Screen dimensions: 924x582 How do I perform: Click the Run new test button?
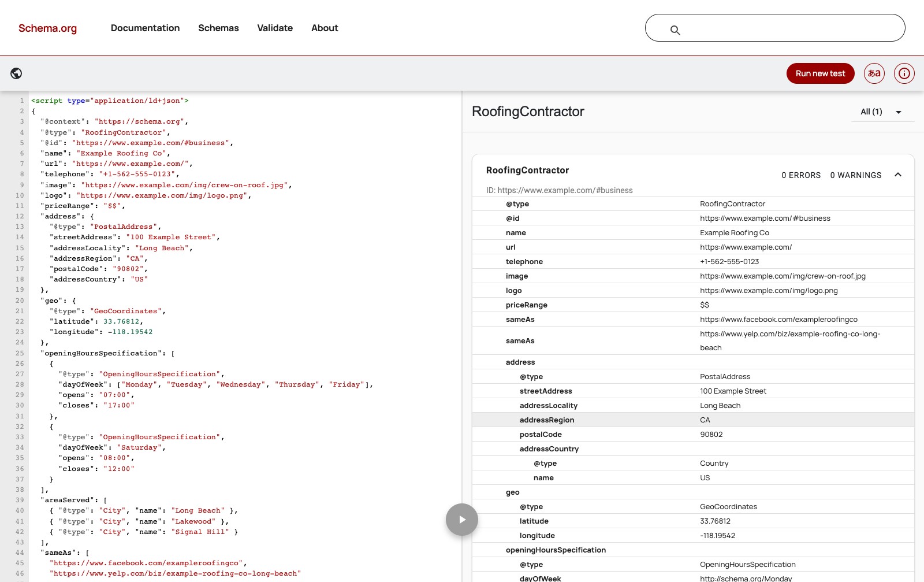[x=820, y=73]
